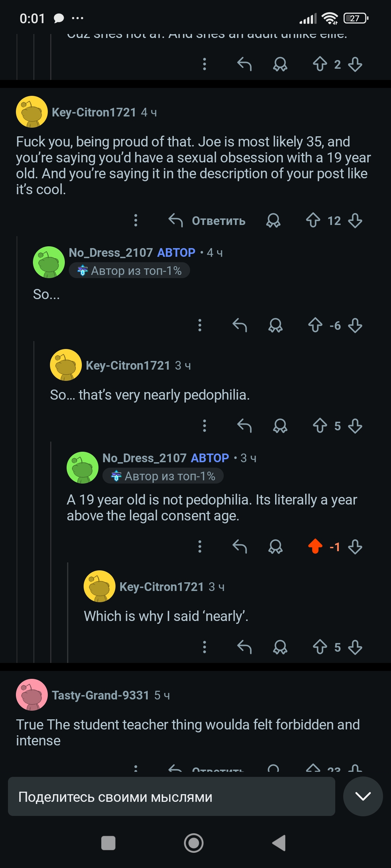
Task: Collapse comments with the chevron-down button
Action: [363, 796]
